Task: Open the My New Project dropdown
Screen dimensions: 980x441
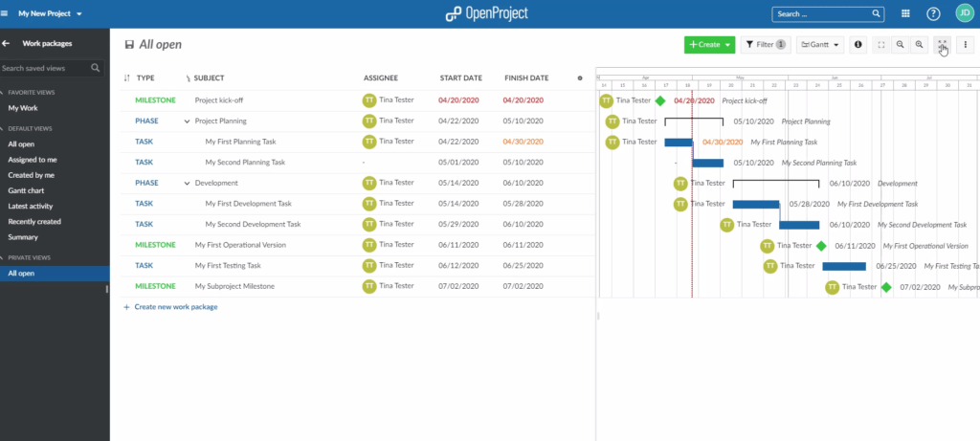Action: click(x=50, y=13)
